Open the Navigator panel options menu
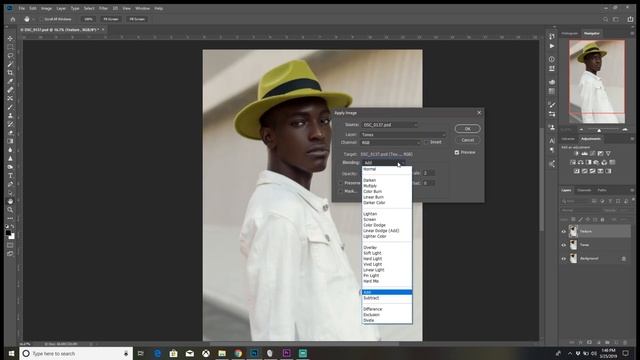640x360 pixels. tap(632, 33)
